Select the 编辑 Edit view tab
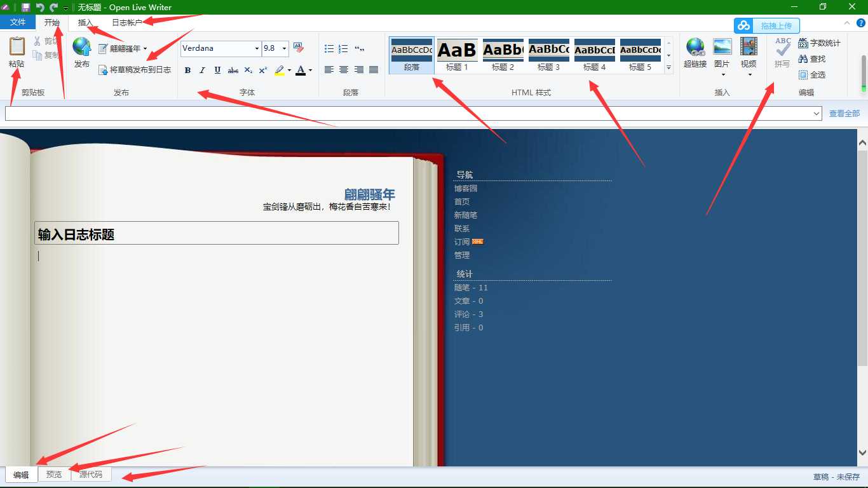 [22, 474]
